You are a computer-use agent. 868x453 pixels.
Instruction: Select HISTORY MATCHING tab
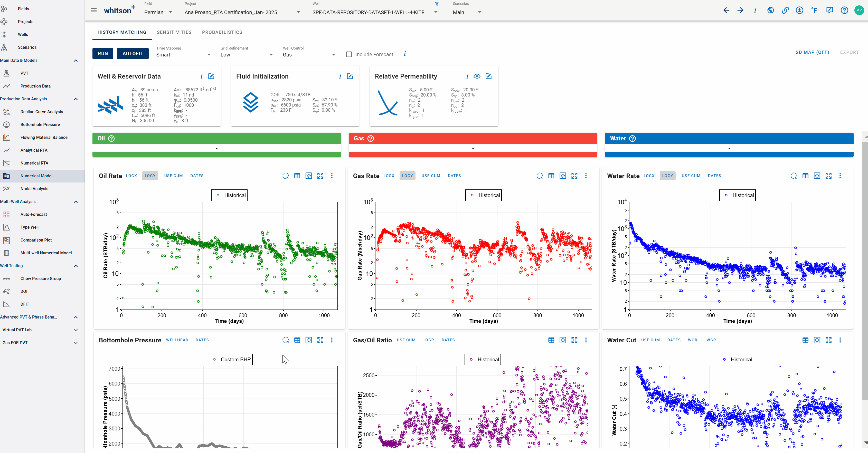coord(122,32)
